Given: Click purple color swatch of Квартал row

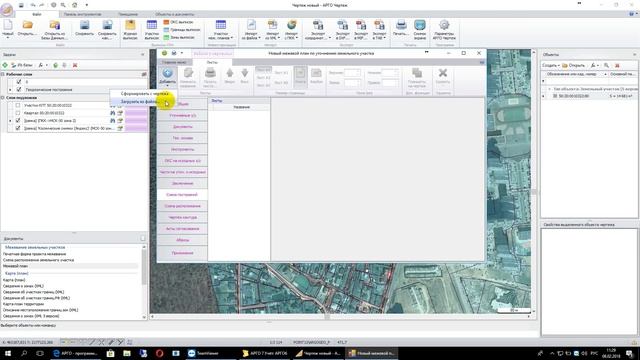Looking at the screenshot, I should [136, 113].
